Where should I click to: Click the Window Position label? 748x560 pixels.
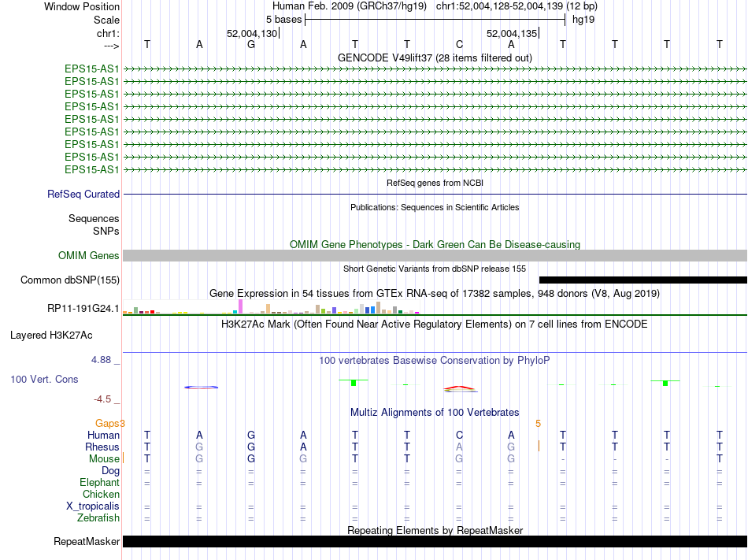point(82,6)
